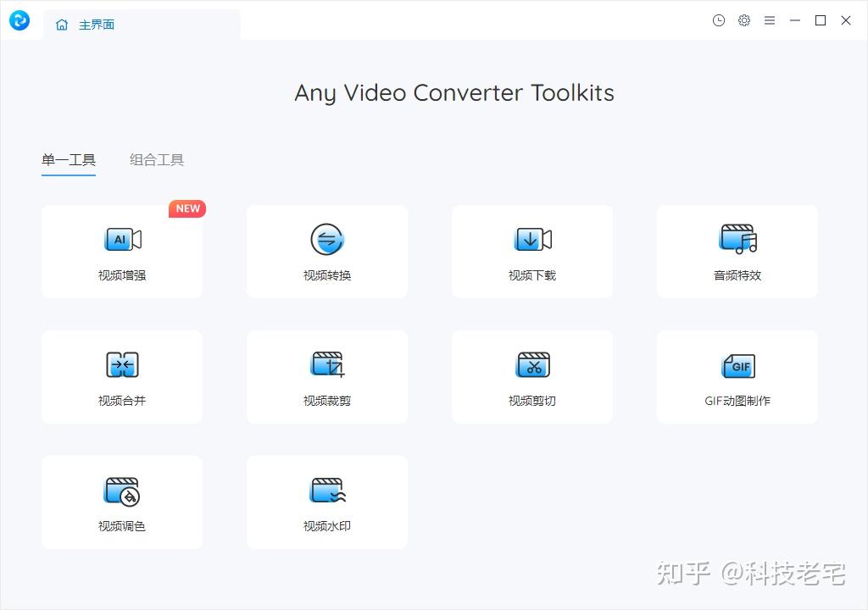Click the app logo in the title bar
Image resolution: width=868 pixels, height=610 pixels.
click(x=19, y=20)
